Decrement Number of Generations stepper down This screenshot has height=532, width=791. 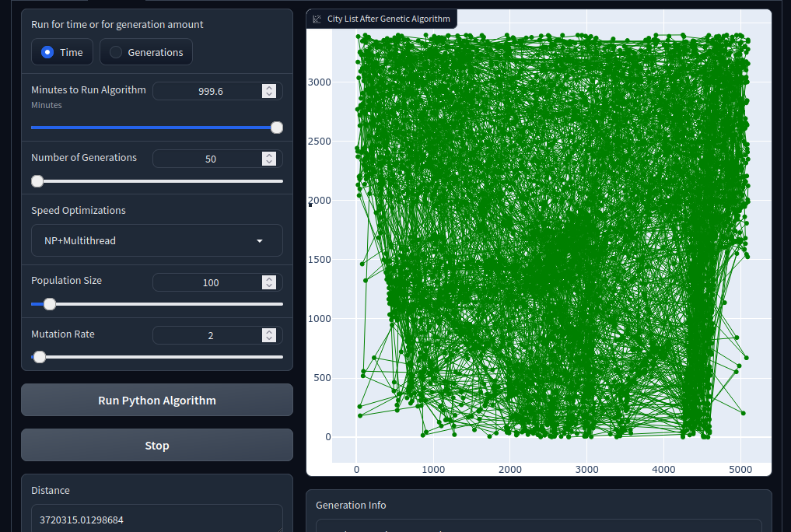(x=269, y=162)
